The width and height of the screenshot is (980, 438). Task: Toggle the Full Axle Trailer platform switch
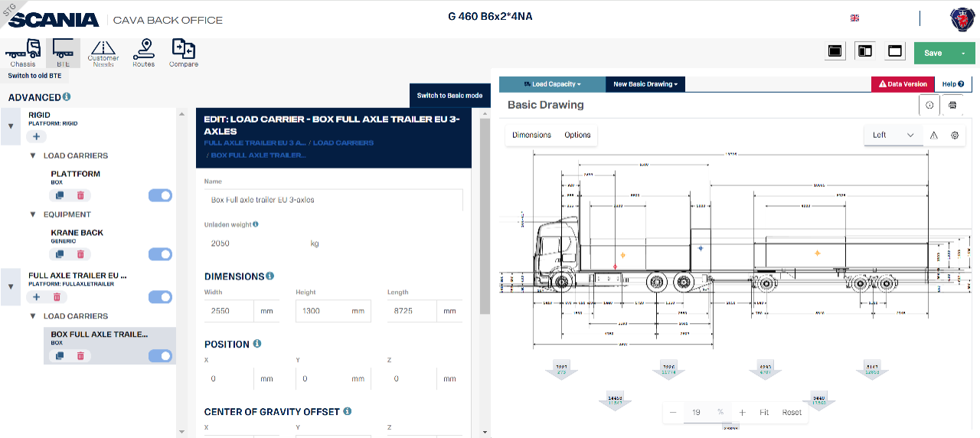(160, 297)
